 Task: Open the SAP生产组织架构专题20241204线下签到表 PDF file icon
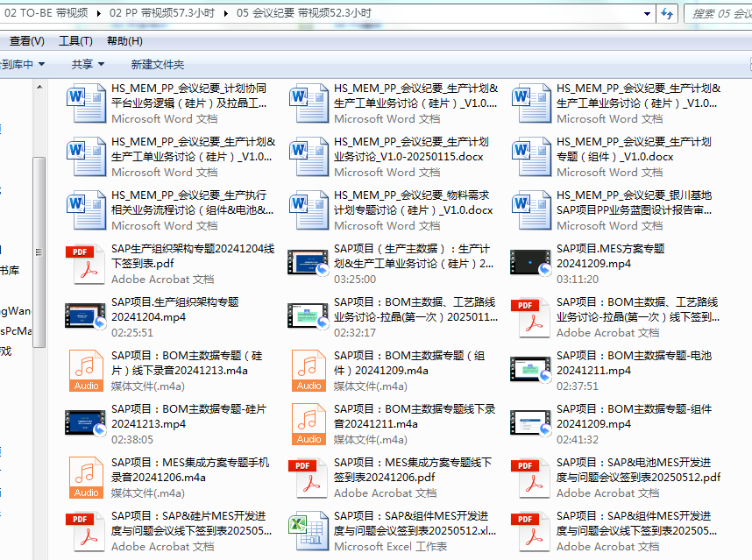85,264
